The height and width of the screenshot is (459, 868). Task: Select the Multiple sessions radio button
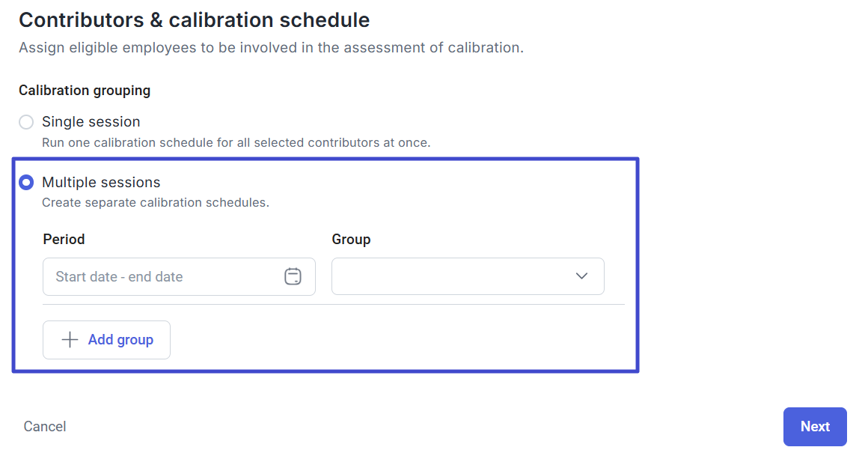(26, 183)
